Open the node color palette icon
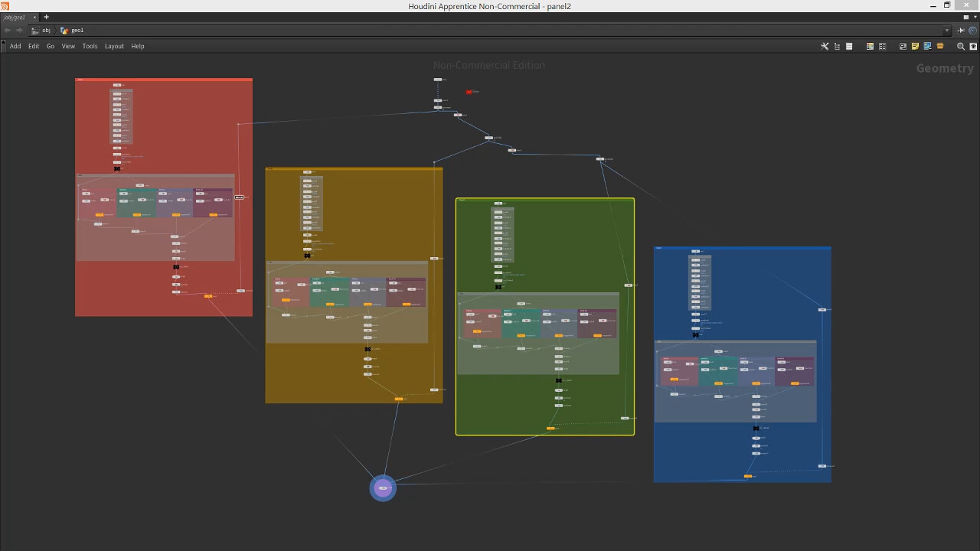 (869, 46)
